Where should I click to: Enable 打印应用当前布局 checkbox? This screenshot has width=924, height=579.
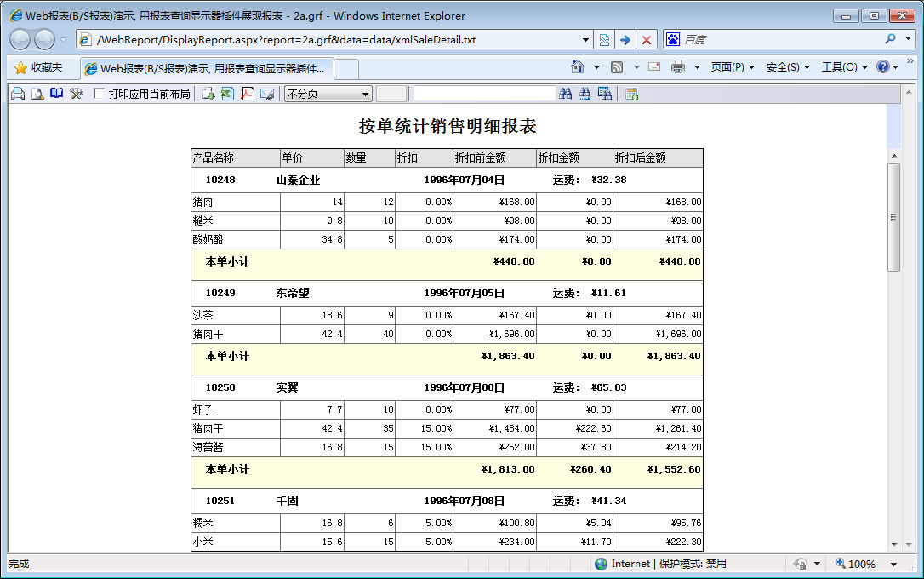click(100, 94)
